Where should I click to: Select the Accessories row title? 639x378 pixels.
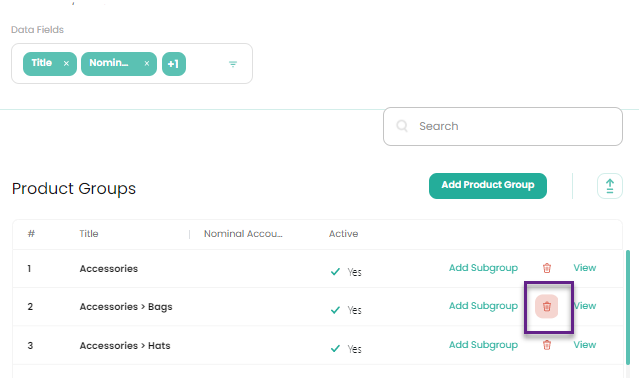point(109,269)
